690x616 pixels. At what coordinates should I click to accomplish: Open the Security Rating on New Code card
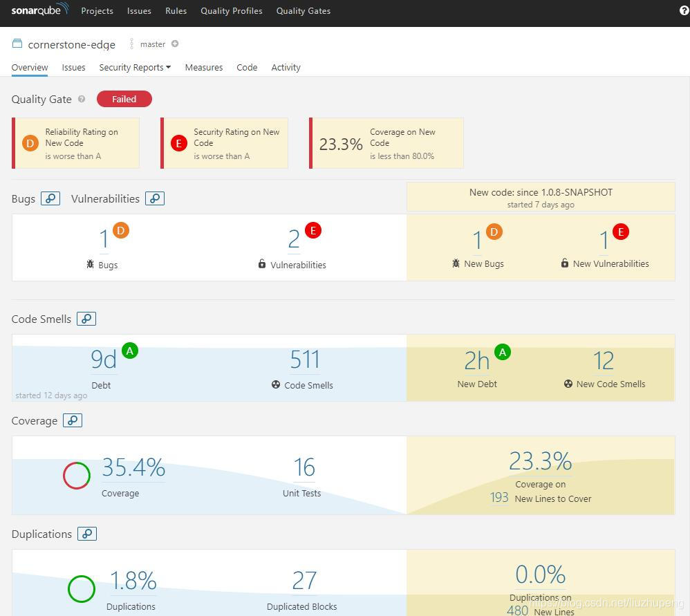(224, 143)
